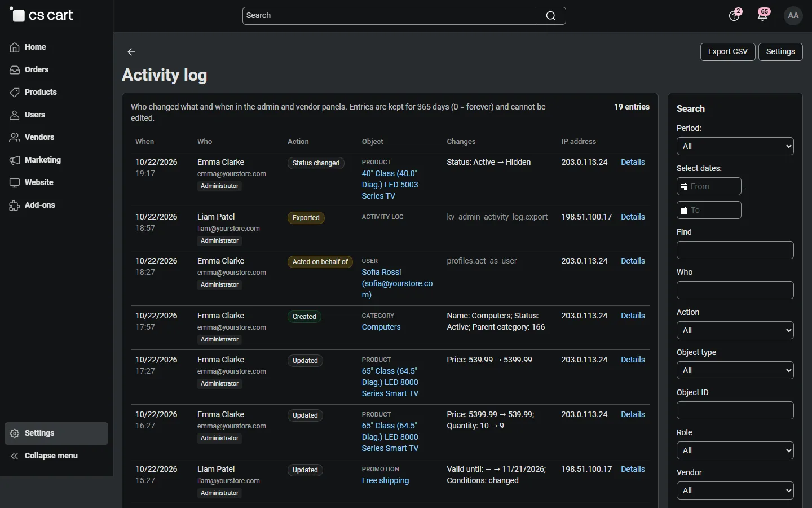Click IP address 198.51.100.17 in 18:57 row

(586, 217)
